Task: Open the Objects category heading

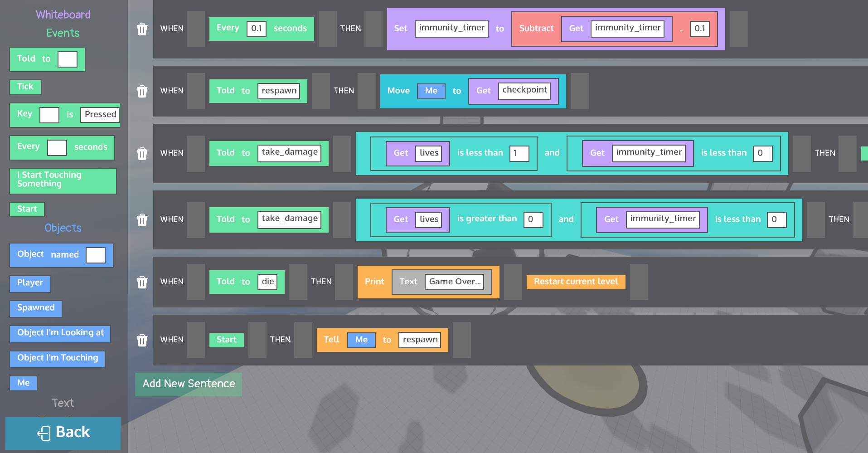Action: coord(63,228)
